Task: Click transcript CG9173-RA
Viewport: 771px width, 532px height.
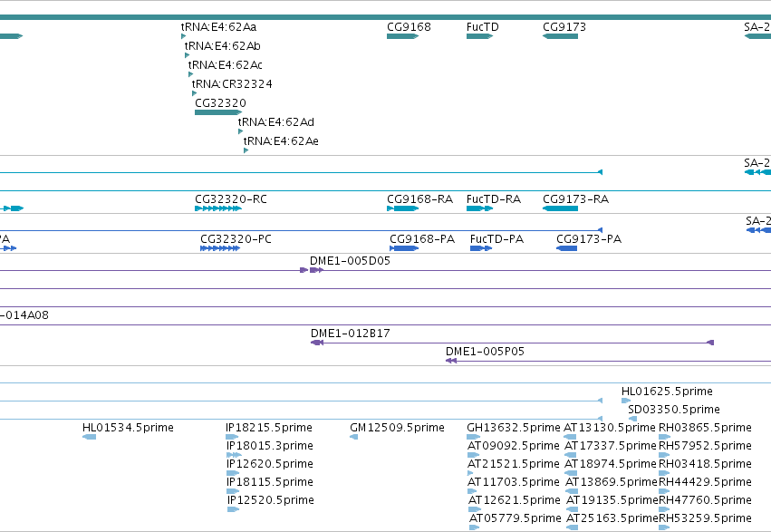Action: [560, 208]
